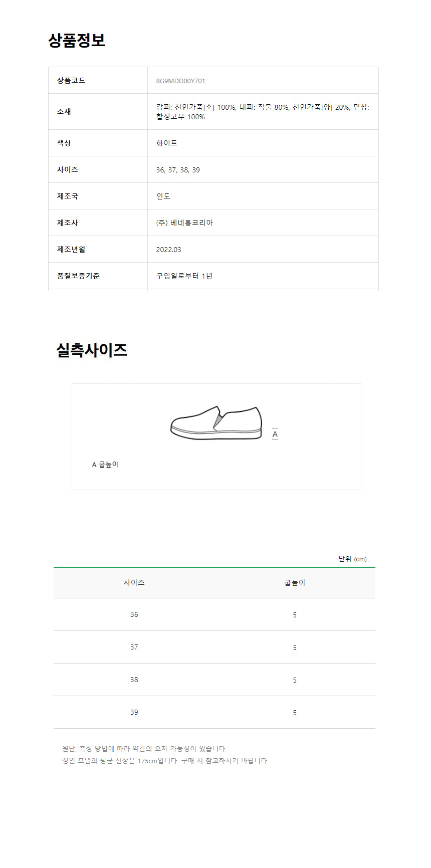
Task: Select the 화이트 color value
Action: coord(166,143)
